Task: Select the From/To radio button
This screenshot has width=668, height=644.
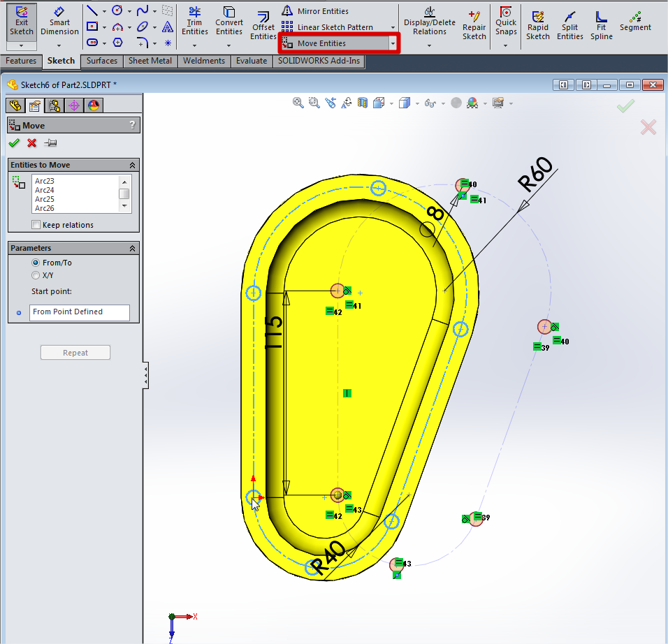Action: click(x=36, y=263)
